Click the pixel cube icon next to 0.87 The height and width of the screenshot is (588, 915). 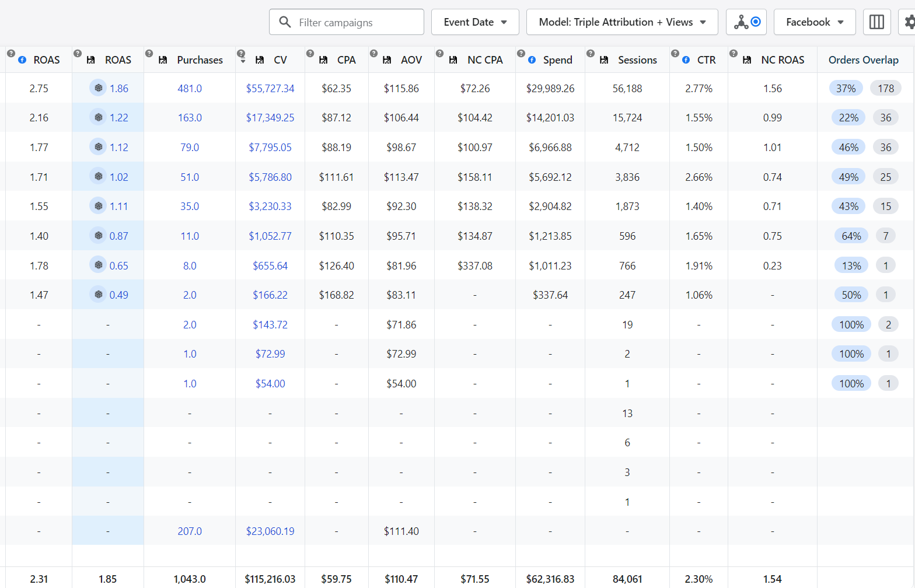[98, 236]
